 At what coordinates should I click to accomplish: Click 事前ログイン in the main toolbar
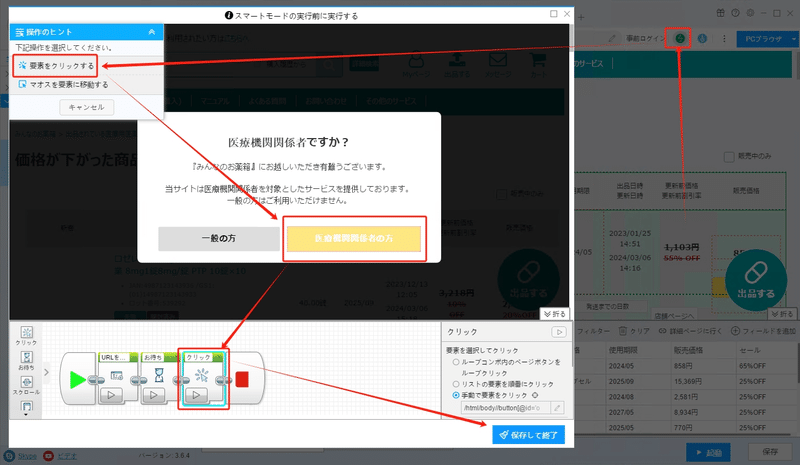click(645, 38)
